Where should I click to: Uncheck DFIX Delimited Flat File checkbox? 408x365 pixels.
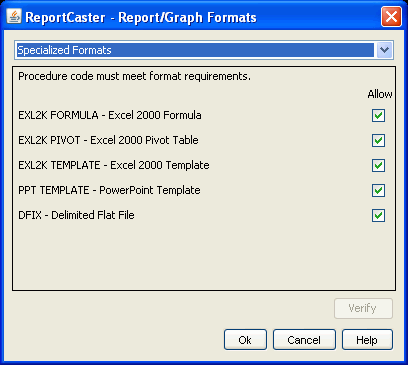point(378,216)
